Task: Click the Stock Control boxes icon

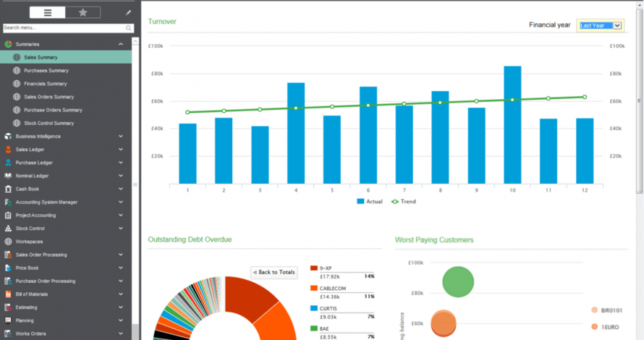Action: (8, 229)
